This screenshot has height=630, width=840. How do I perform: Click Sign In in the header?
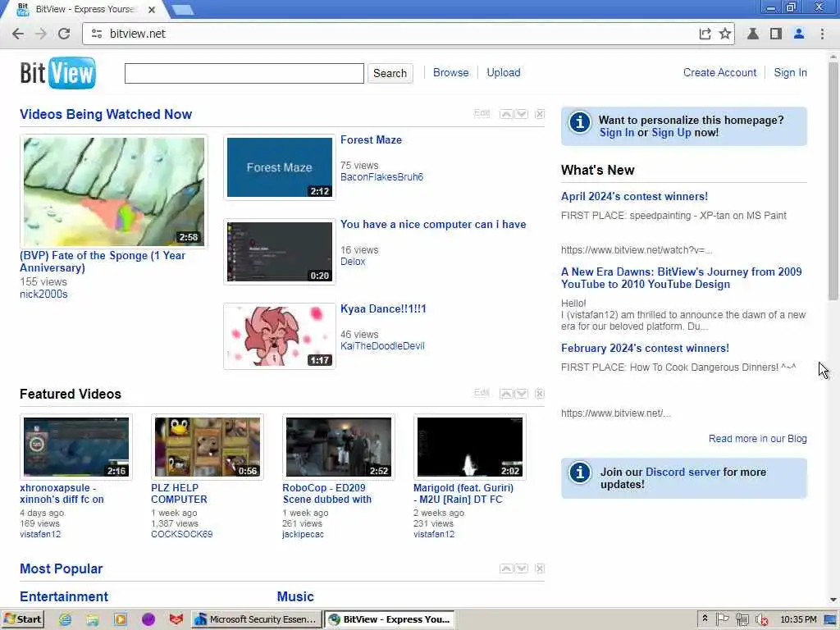pyautogui.click(x=790, y=72)
